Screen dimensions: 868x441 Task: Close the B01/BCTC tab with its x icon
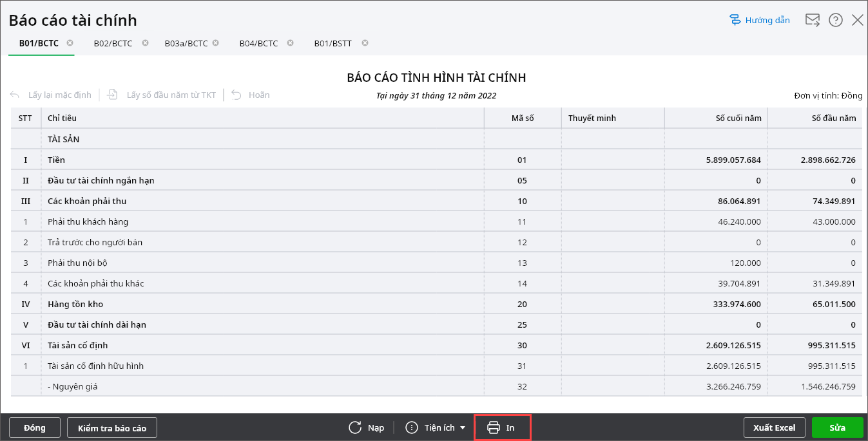(x=70, y=43)
